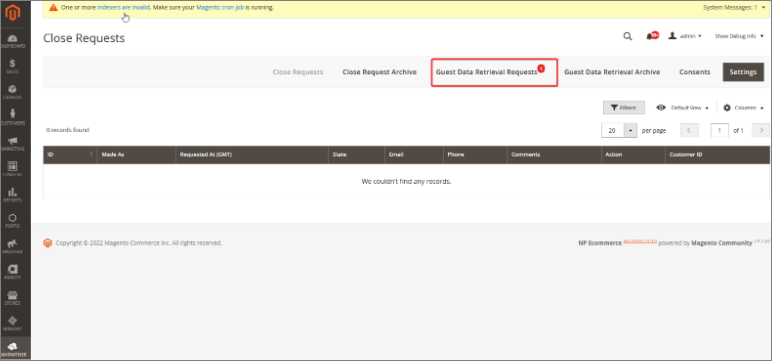
Task: Open the Partner sidebar menu at bottom
Action: (x=13, y=349)
